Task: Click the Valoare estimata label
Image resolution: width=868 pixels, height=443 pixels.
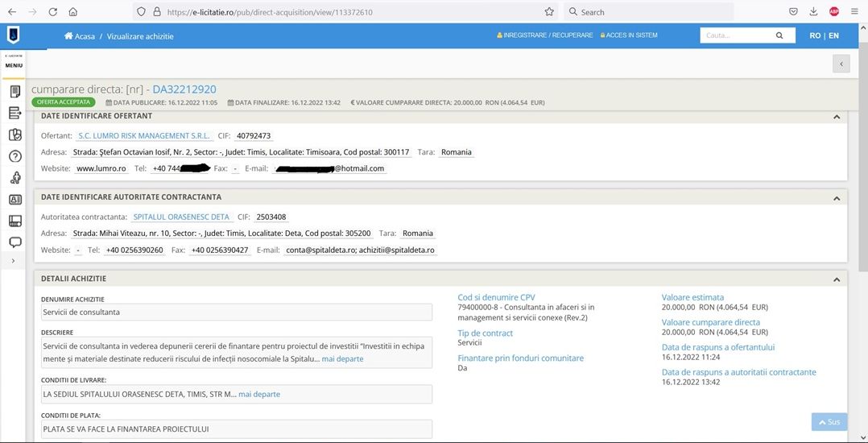Action: pyautogui.click(x=692, y=297)
